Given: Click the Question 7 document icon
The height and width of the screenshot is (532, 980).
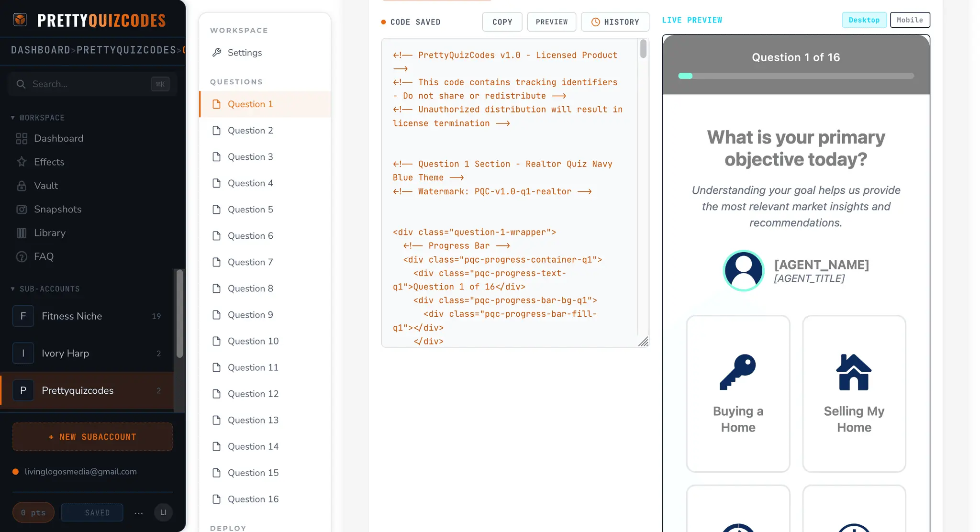Looking at the screenshot, I should click(216, 262).
